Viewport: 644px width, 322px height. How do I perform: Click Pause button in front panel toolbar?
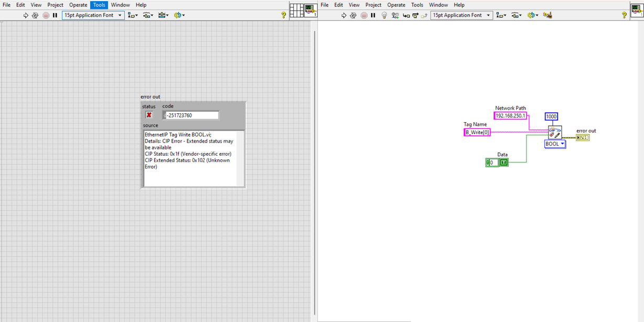click(55, 15)
